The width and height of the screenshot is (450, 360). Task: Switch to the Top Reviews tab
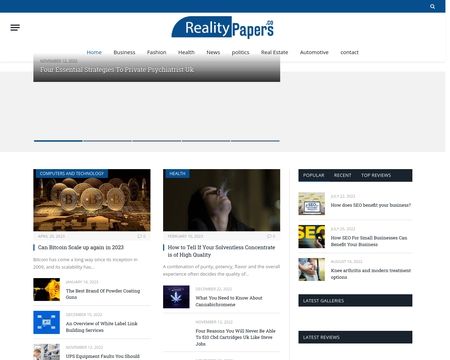pyautogui.click(x=376, y=175)
